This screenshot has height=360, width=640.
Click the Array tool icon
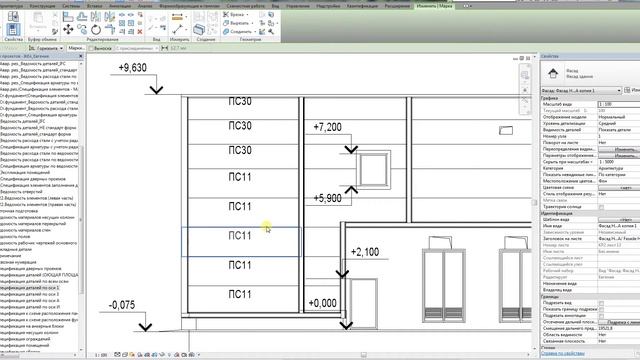pyautogui.click(x=122, y=23)
